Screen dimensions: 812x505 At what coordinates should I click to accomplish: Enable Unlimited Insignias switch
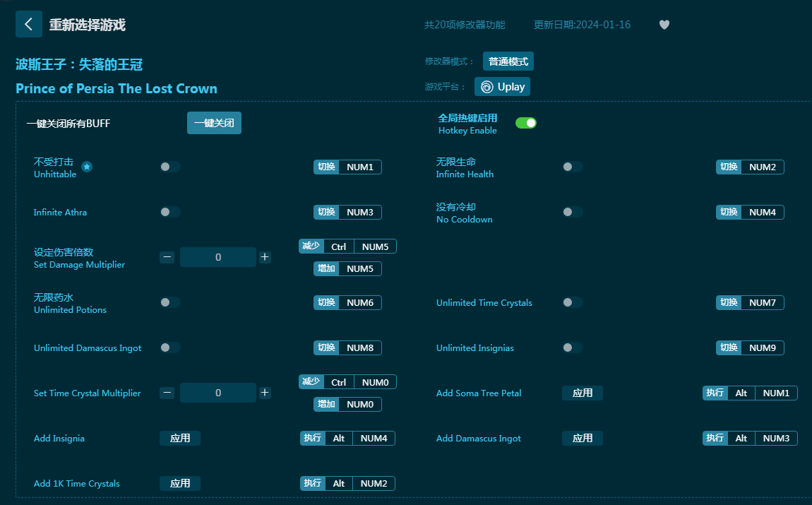[572, 347]
